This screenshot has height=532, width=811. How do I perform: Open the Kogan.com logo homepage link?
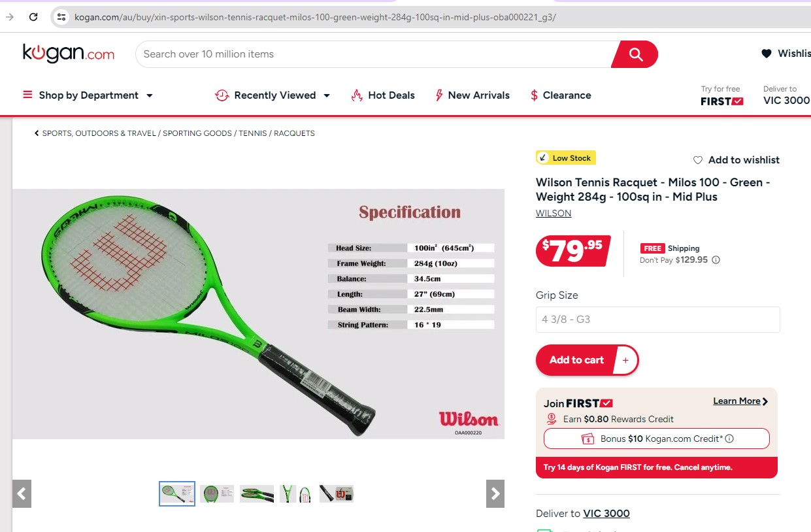(69, 54)
